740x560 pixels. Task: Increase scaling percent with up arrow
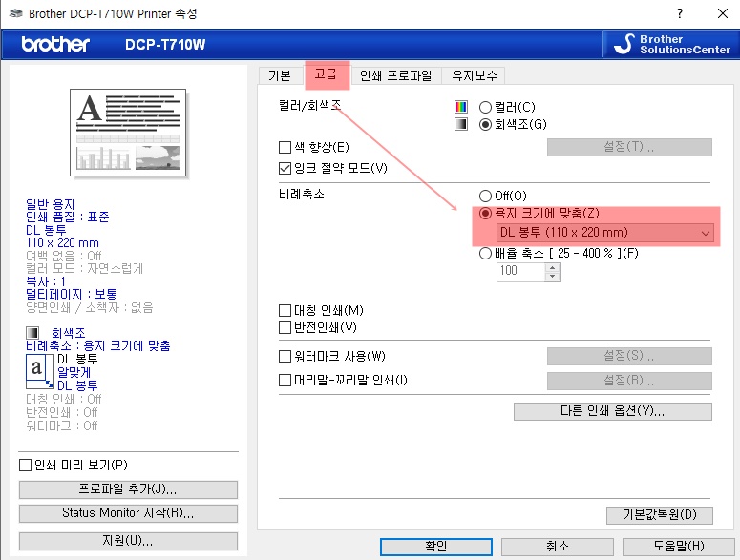[x=553, y=267]
